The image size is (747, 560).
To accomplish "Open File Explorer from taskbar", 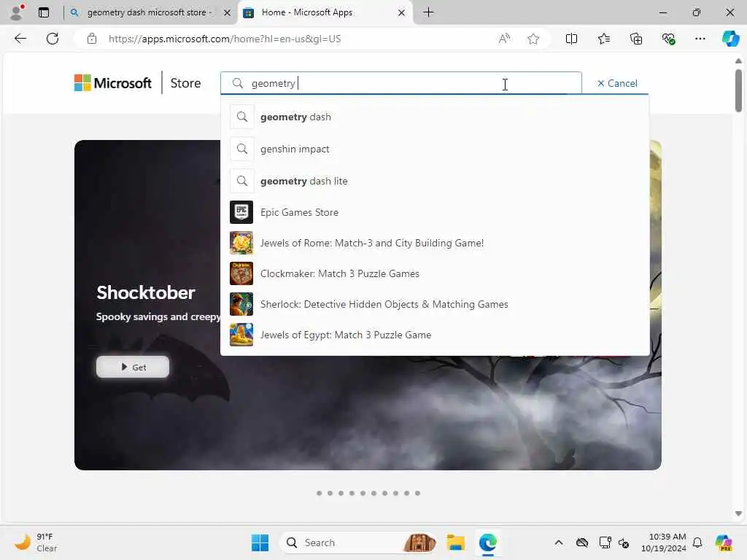I will coord(455,542).
